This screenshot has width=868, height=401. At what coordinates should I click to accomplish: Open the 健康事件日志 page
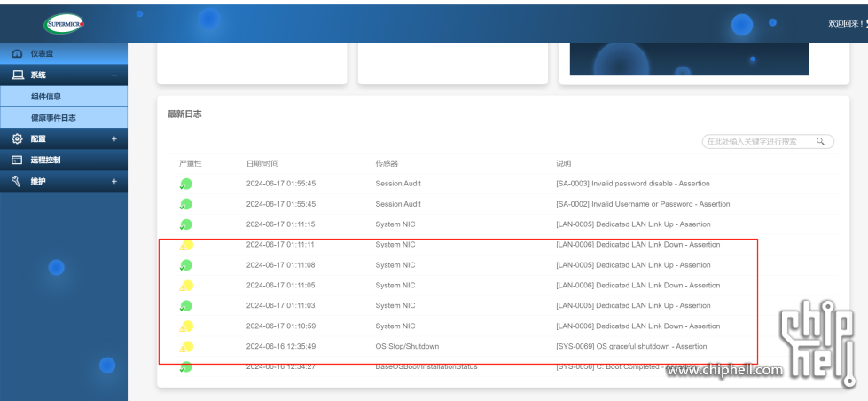pyautogui.click(x=64, y=117)
